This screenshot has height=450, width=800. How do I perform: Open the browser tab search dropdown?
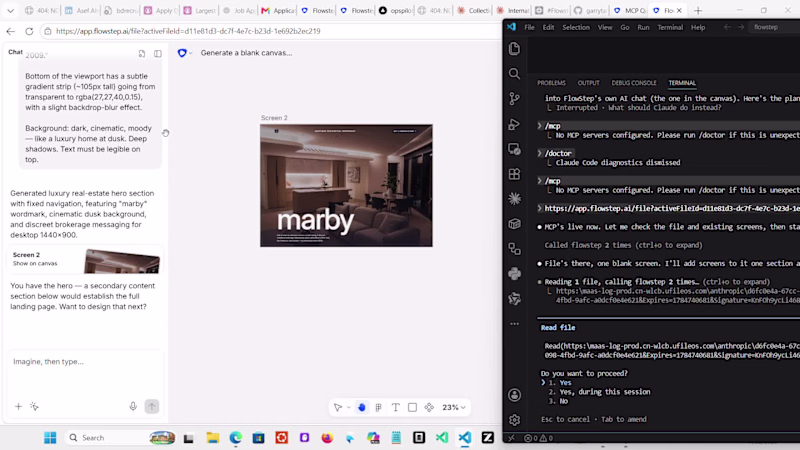click(10, 10)
